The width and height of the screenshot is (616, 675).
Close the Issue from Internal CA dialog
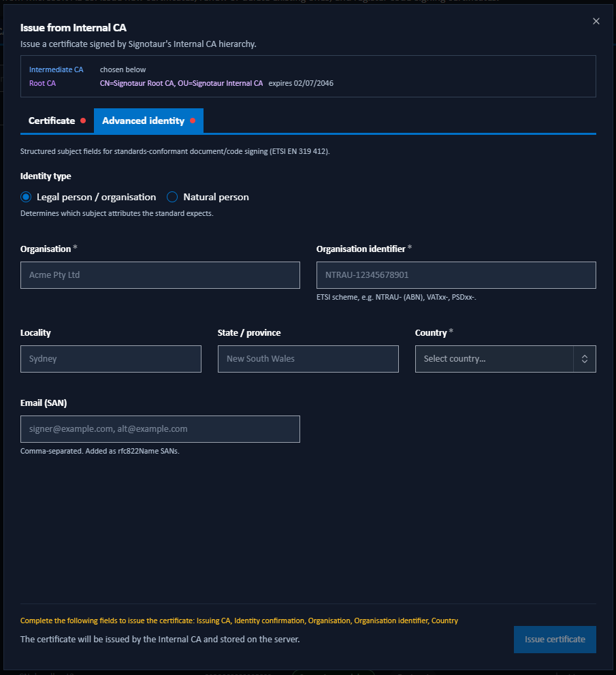pos(596,21)
